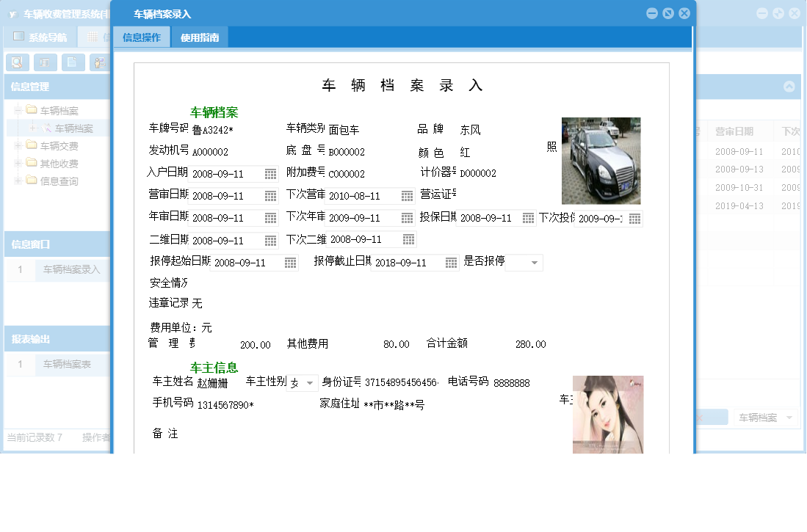Click the vehicle photo thumbnail
Image resolution: width=807 pixels, height=532 pixels.
tap(601, 160)
